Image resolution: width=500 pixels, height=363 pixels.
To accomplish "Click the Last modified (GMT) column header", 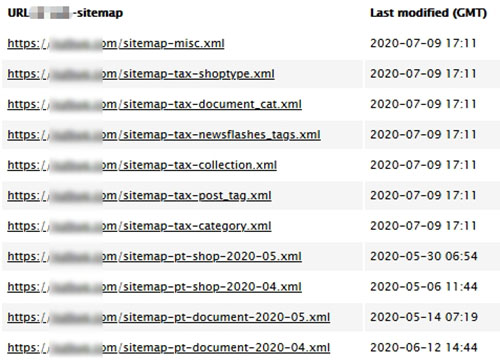I will [429, 13].
